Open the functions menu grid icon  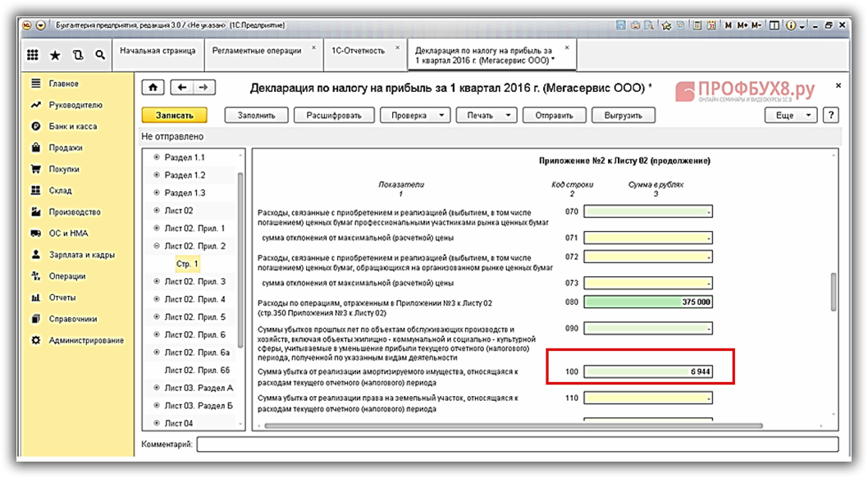(33, 55)
